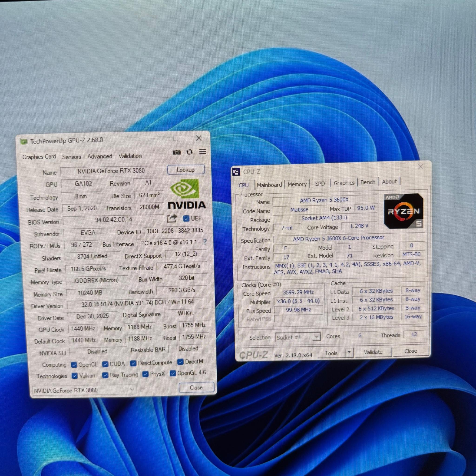Click the Driver Version field
Viewport: 476px width, 476px height.
pos(138,303)
